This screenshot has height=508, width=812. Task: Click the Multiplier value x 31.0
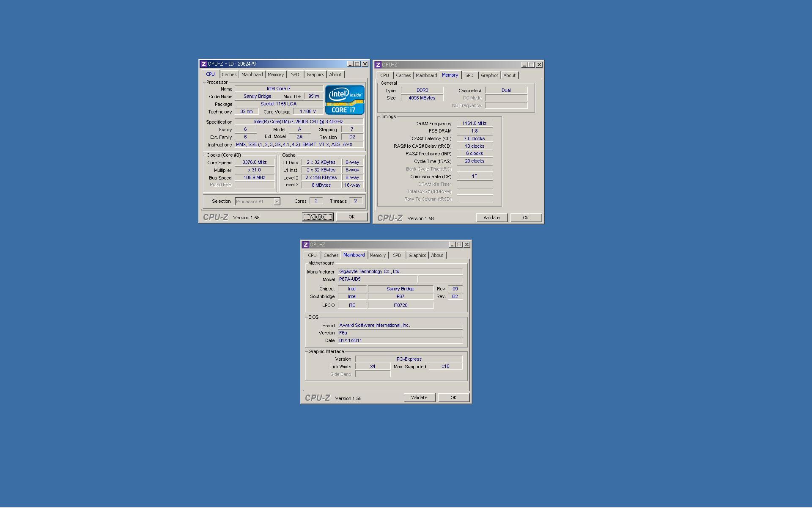pos(255,170)
